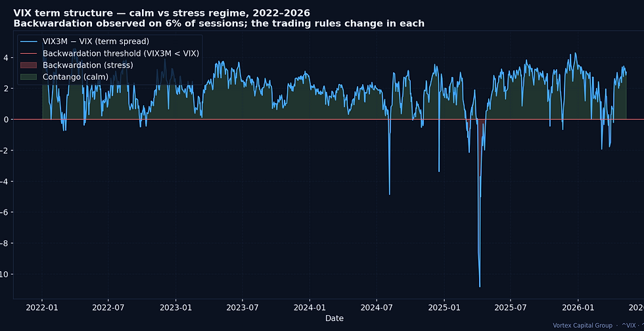The width and height of the screenshot is (644, 331).
Task: Click the deepest spike near -10 in 2025
Action: [480, 286]
